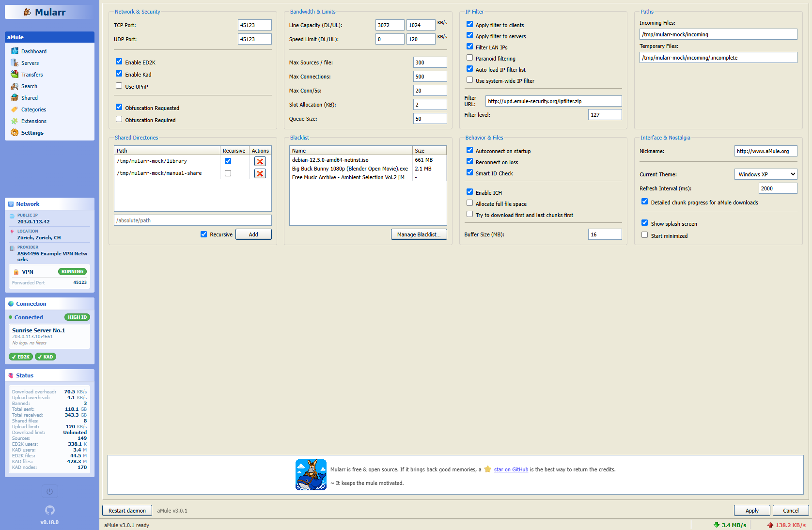Open the GitHub icon in sidebar

pyautogui.click(x=50, y=510)
